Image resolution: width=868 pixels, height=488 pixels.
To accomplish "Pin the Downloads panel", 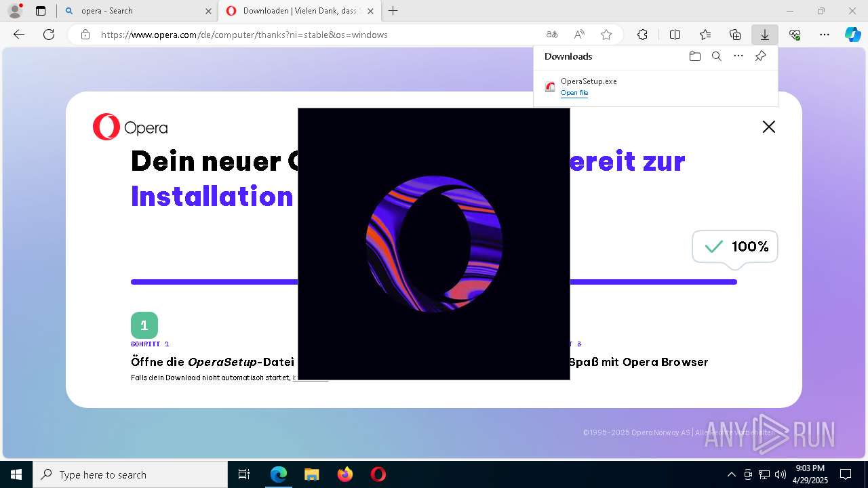I will (760, 56).
